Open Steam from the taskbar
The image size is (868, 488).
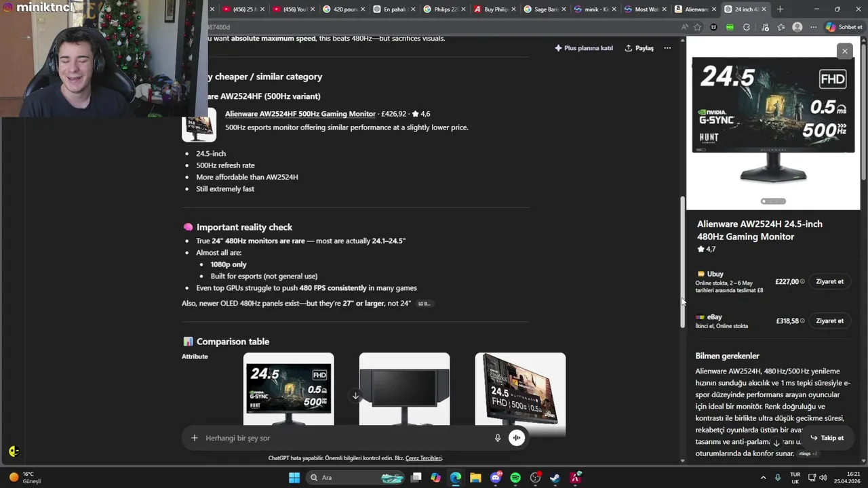pos(555,478)
